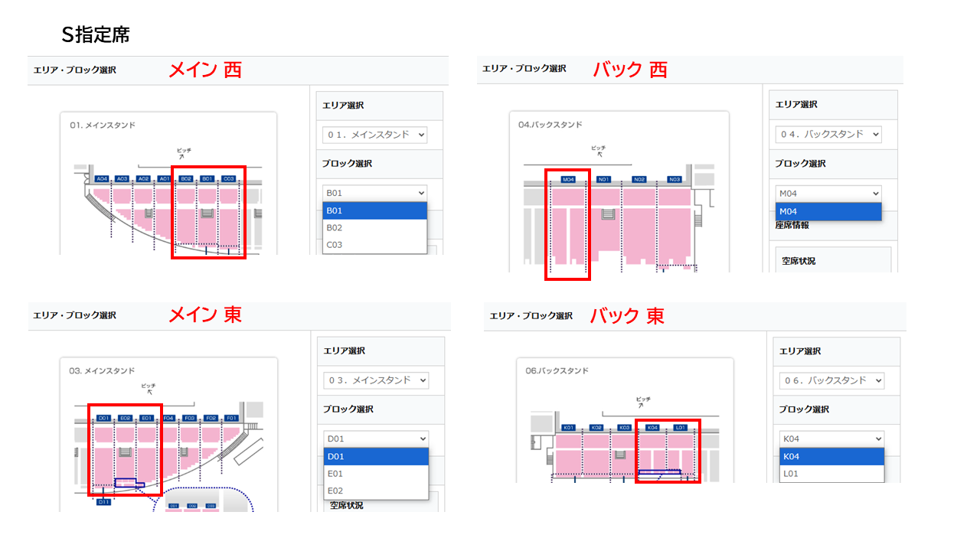Open the 03. メインスタンド area dropdown
The image size is (980, 551).
pyautogui.click(x=375, y=380)
